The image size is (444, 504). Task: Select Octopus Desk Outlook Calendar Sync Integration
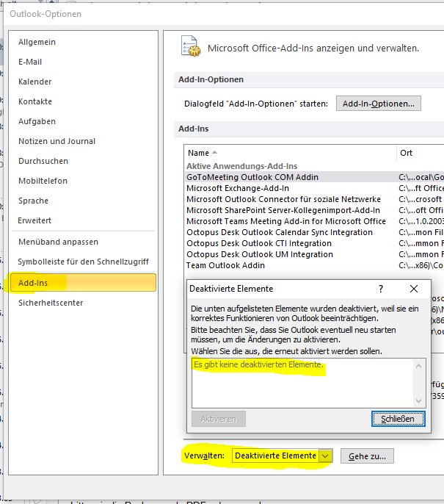click(x=315, y=232)
